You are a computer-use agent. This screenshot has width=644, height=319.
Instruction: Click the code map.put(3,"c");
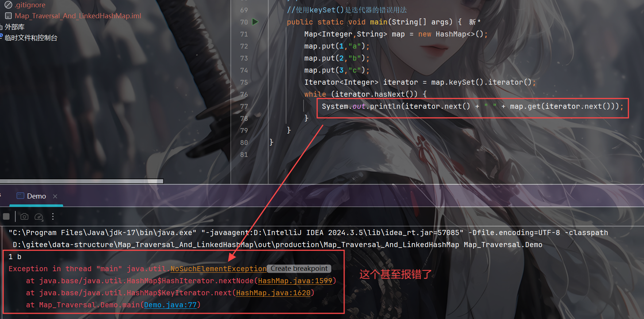337,70
